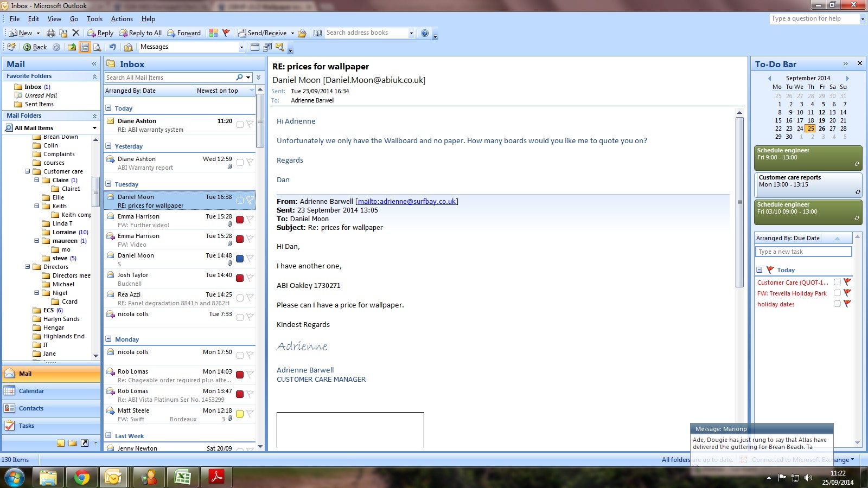Click blue category box on Daniel Moon 14:48 message
This screenshot has height=488, width=868.
240,259
